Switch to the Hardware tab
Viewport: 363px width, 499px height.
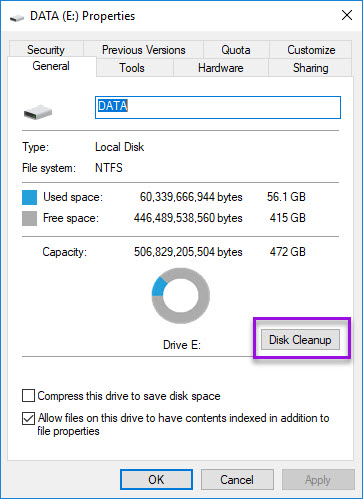click(x=221, y=68)
